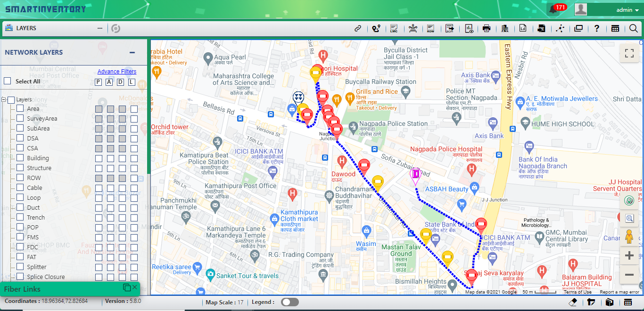Viewport: 644px width, 311px height.
Task: Toggle fullscreen map view
Action: point(629,53)
